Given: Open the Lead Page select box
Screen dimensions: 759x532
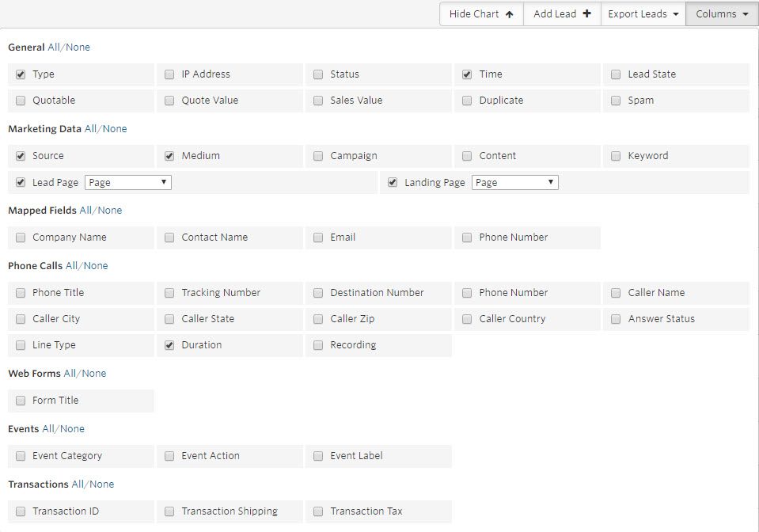Looking at the screenshot, I should tap(128, 183).
